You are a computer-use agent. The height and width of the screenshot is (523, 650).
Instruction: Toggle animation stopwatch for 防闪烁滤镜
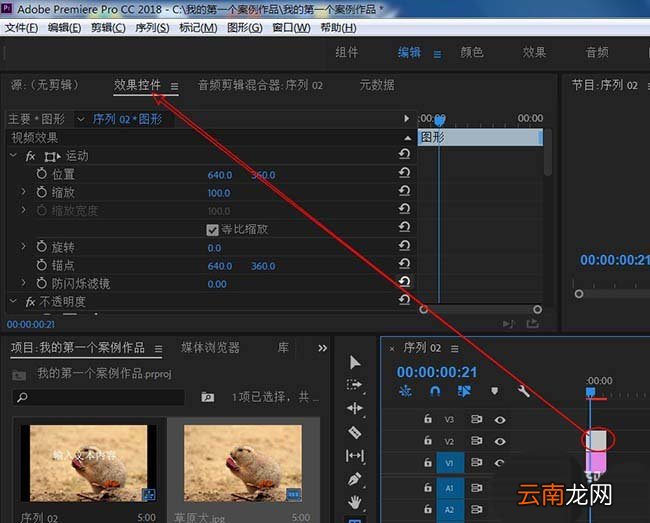(x=41, y=283)
